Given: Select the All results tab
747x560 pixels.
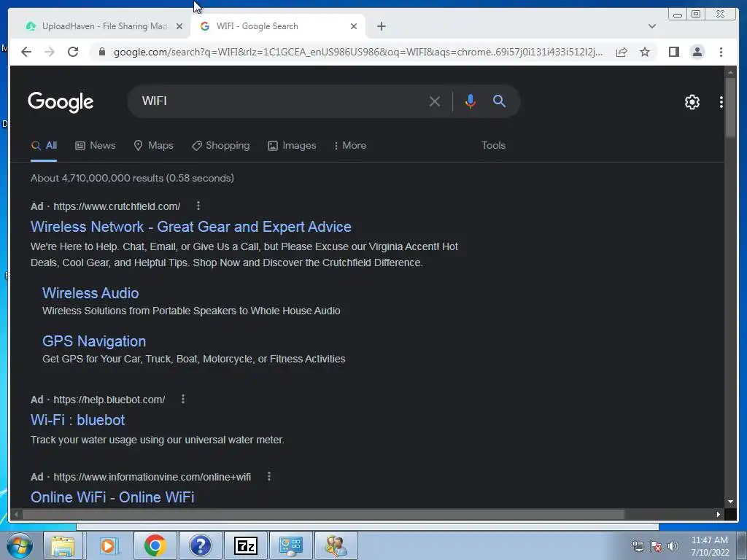Looking at the screenshot, I should point(44,146).
